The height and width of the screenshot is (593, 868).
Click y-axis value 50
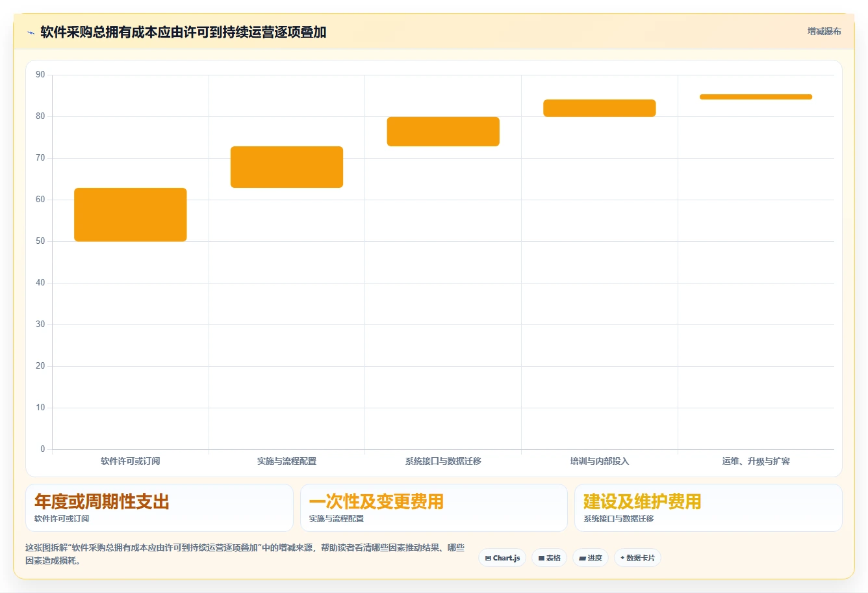tap(40, 241)
